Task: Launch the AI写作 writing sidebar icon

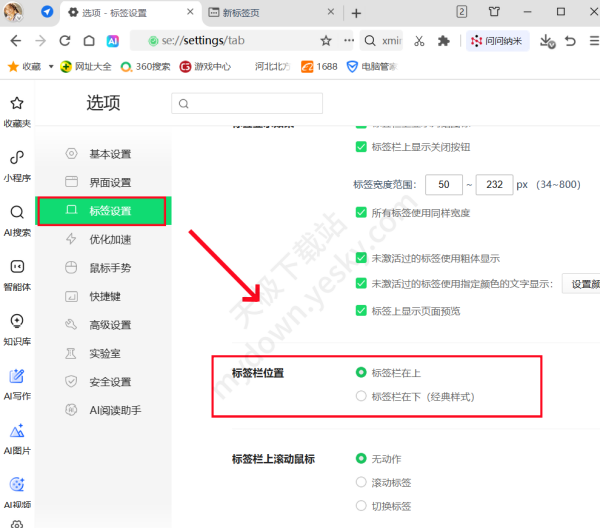Action: (16, 383)
